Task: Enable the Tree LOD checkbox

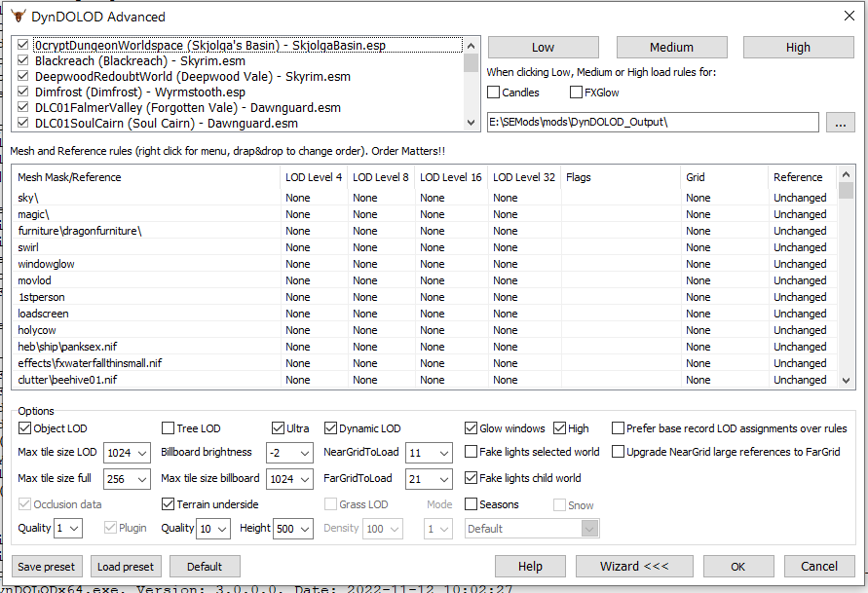Action: coord(169,428)
